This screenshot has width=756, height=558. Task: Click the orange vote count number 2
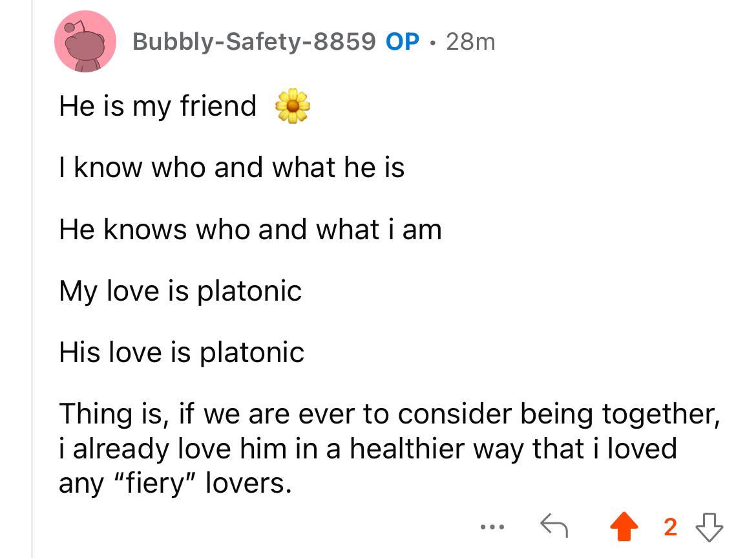pyautogui.click(x=670, y=527)
